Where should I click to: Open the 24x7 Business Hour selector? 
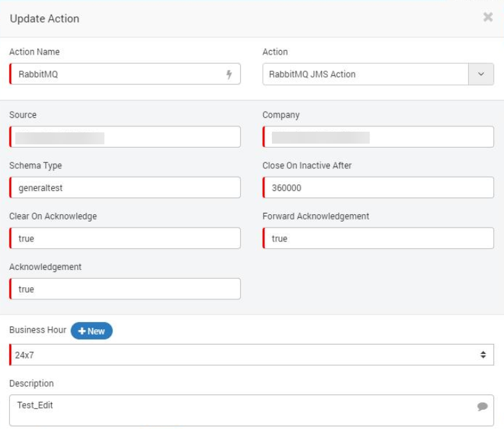coord(252,355)
